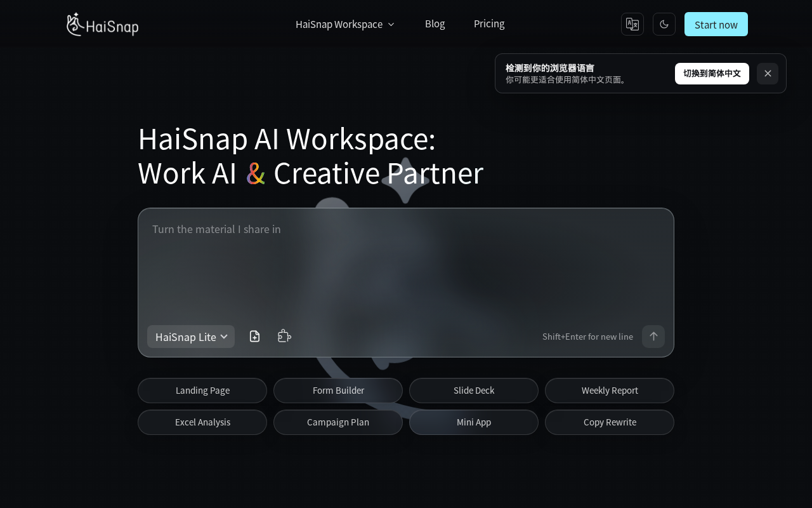812x508 pixels.
Task: Attach a file using document icon
Action: tap(254, 337)
